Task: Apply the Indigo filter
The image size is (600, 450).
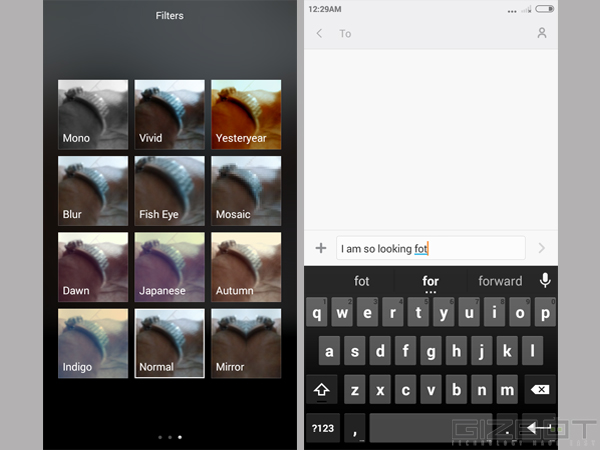Action: (93, 343)
